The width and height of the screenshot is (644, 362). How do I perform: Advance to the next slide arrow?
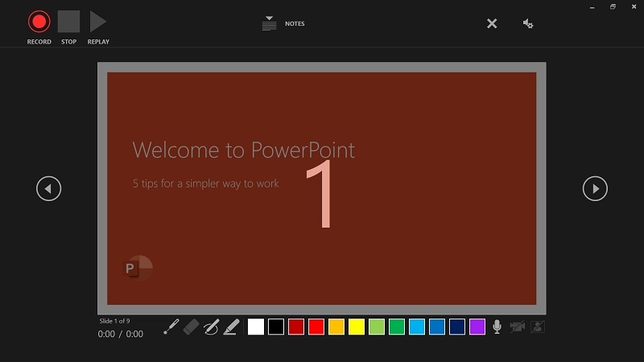[595, 188]
